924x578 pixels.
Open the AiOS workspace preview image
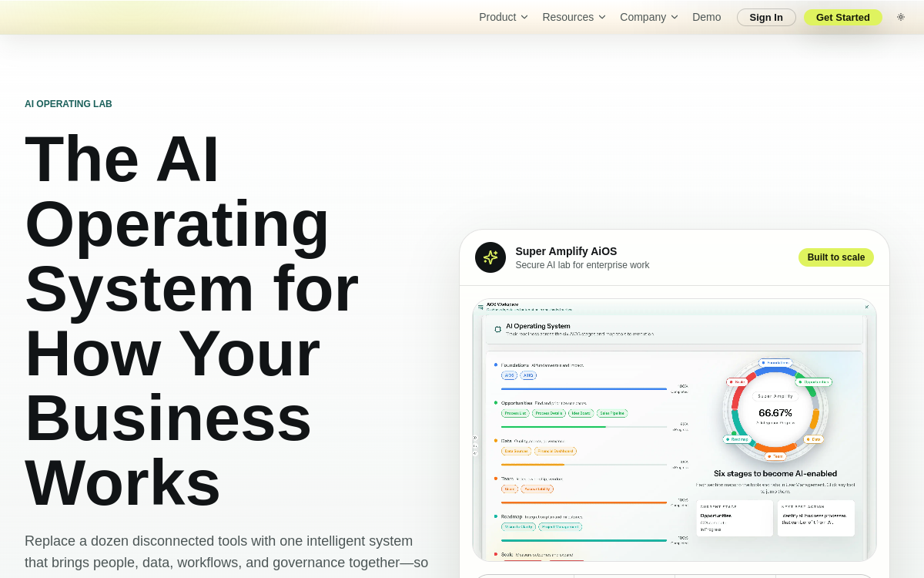675,430
